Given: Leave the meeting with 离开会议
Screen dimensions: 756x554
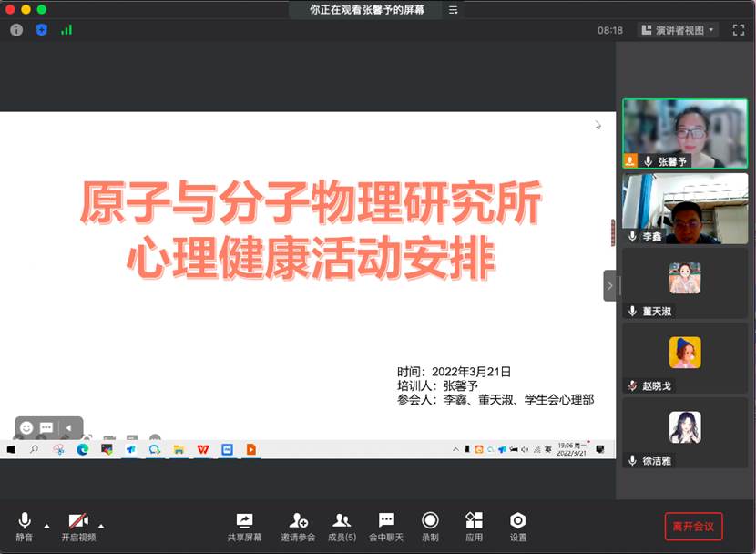Looking at the screenshot, I should [693, 526].
